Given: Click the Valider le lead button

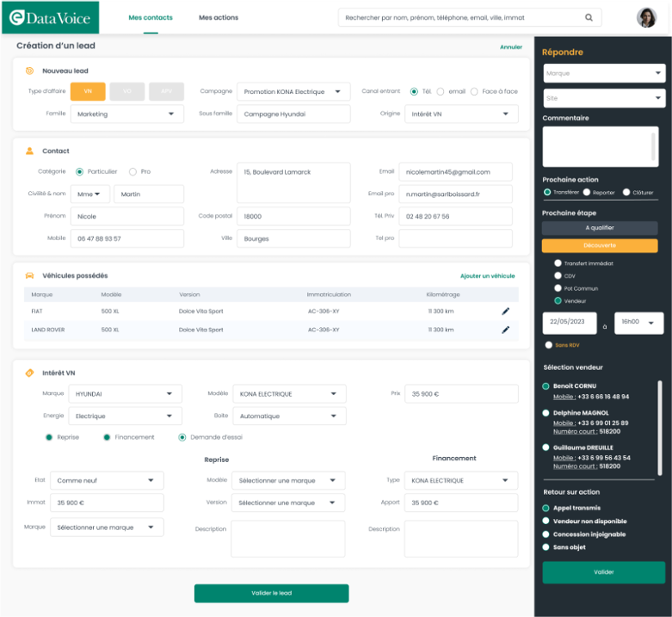Looking at the screenshot, I should coord(271,593).
